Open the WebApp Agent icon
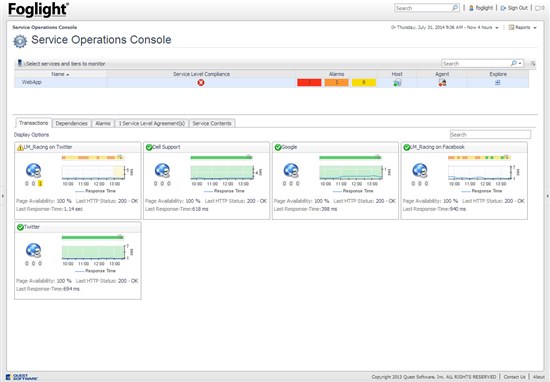The width and height of the screenshot is (550, 382). coord(442,83)
